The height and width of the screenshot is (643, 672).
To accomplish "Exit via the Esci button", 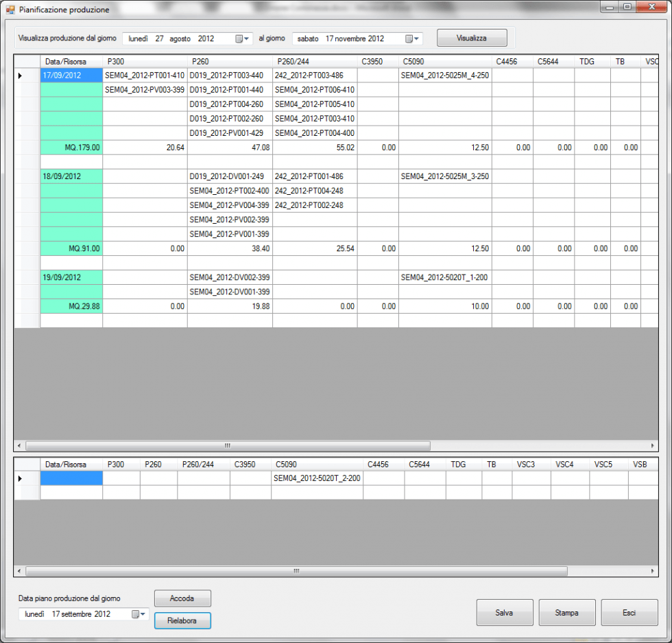I will pyautogui.click(x=629, y=613).
